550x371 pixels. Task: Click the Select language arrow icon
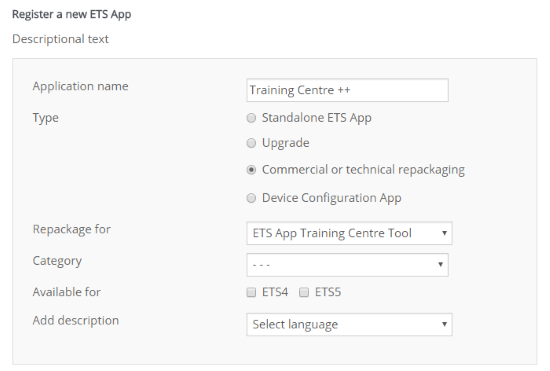coord(444,324)
